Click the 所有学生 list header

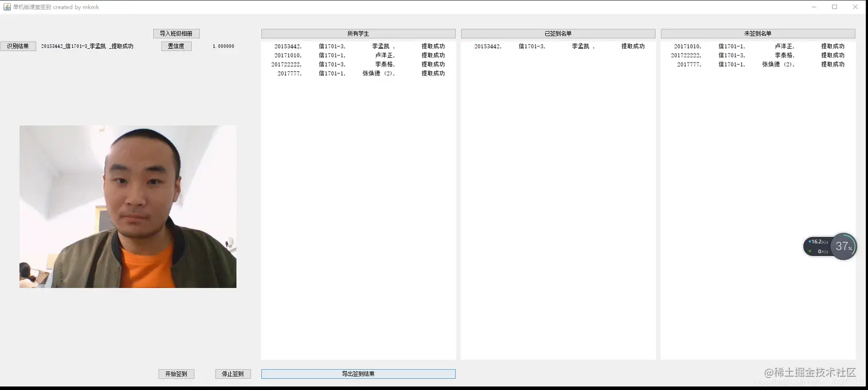tap(358, 34)
